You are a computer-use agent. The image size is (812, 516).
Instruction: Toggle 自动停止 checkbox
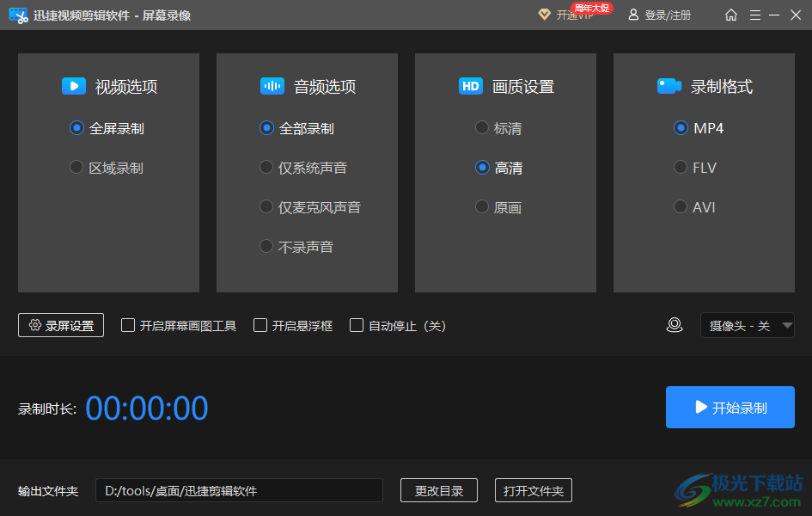357,325
